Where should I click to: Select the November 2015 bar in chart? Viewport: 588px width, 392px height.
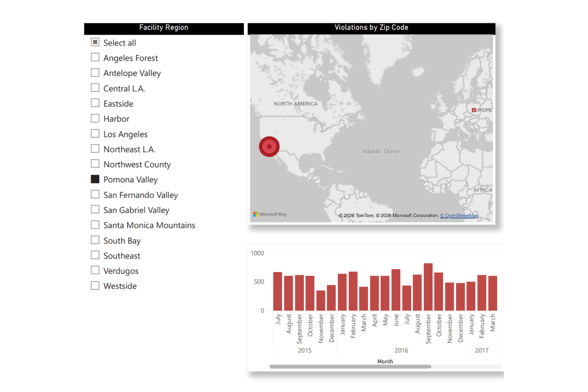pyautogui.click(x=320, y=301)
